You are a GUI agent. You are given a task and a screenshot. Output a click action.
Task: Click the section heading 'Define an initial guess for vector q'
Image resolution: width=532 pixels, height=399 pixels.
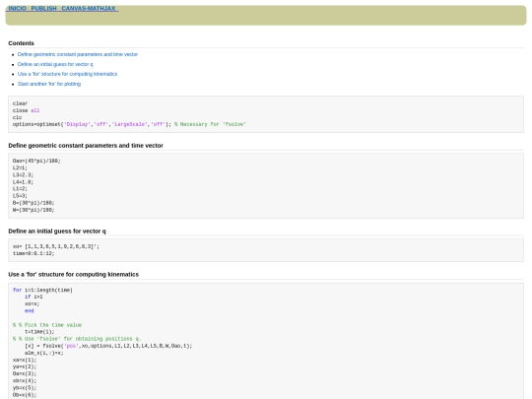tap(57, 232)
